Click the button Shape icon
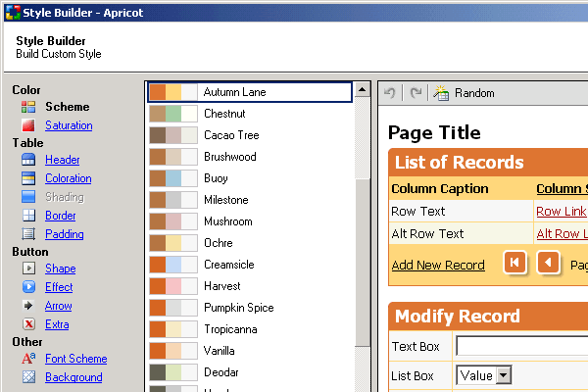The width and height of the screenshot is (588, 392). point(28,269)
